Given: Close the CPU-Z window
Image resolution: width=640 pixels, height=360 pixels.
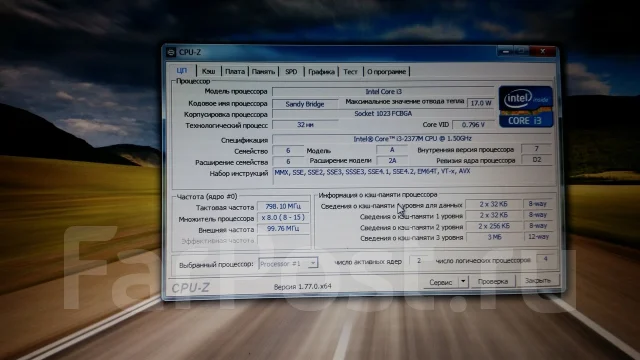Looking at the screenshot, I should point(542,51).
